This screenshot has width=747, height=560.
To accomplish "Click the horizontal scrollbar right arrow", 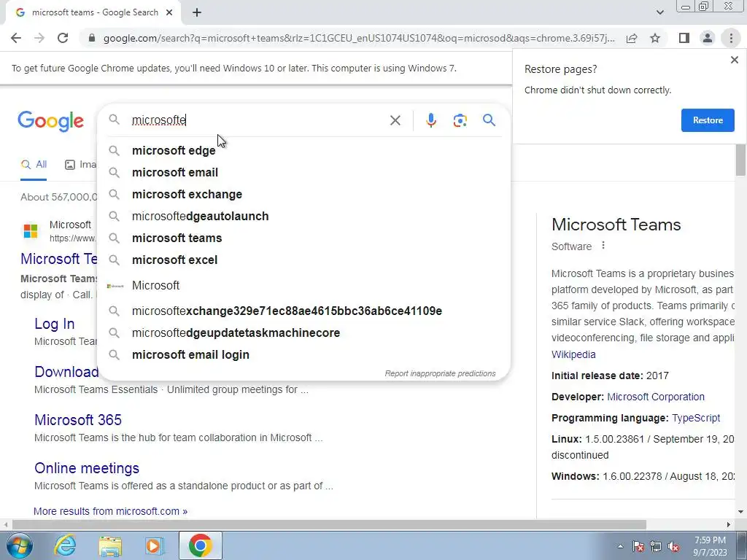I will (729, 524).
